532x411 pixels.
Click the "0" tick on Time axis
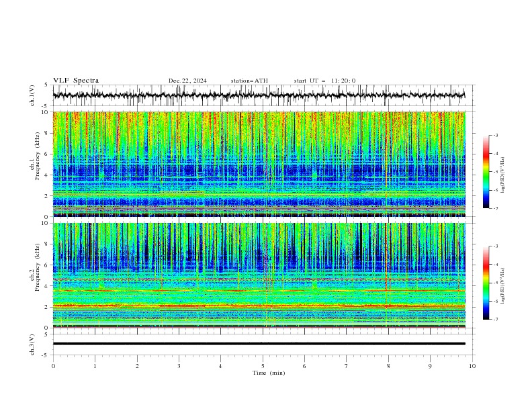pos(53,366)
